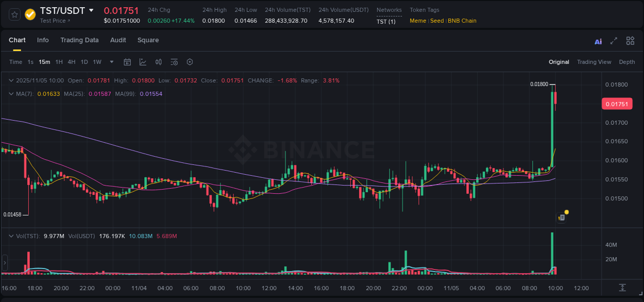The width and height of the screenshot is (644, 302).
Task: Open chart settings via the hexagon icon
Action: 190,62
